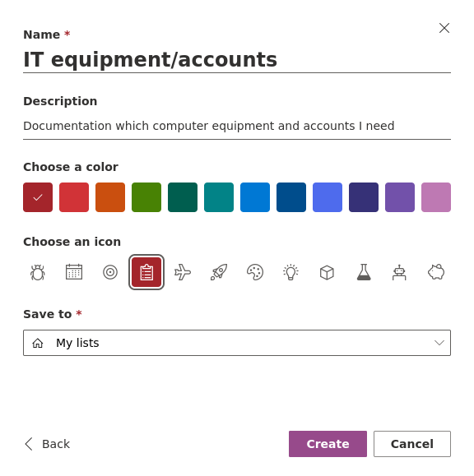
Task: Select the bug icon for the list
Action: [38, 272]
